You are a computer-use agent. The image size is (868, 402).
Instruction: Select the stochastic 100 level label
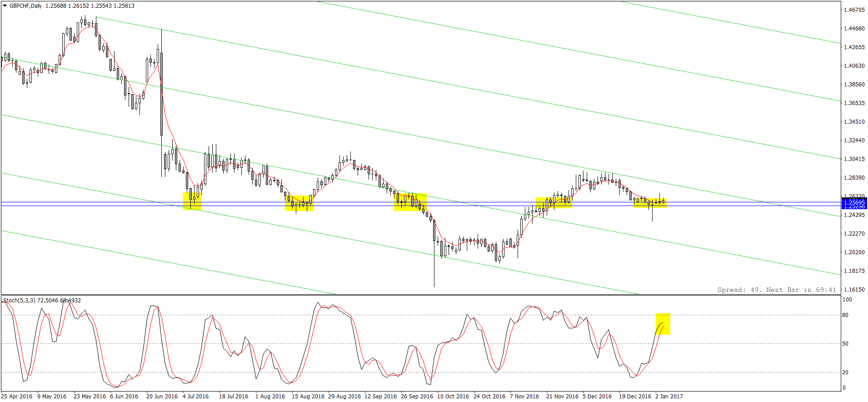[848, 300]
